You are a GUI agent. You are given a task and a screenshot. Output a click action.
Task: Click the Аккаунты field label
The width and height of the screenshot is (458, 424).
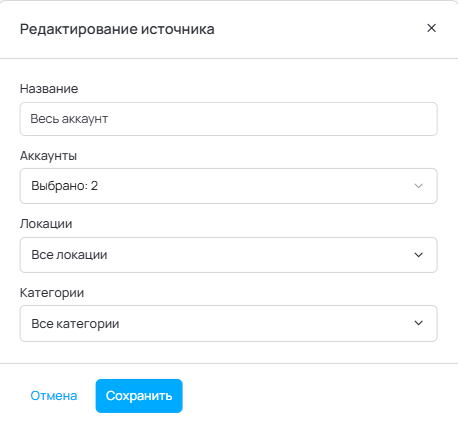(x=48, y=156)
